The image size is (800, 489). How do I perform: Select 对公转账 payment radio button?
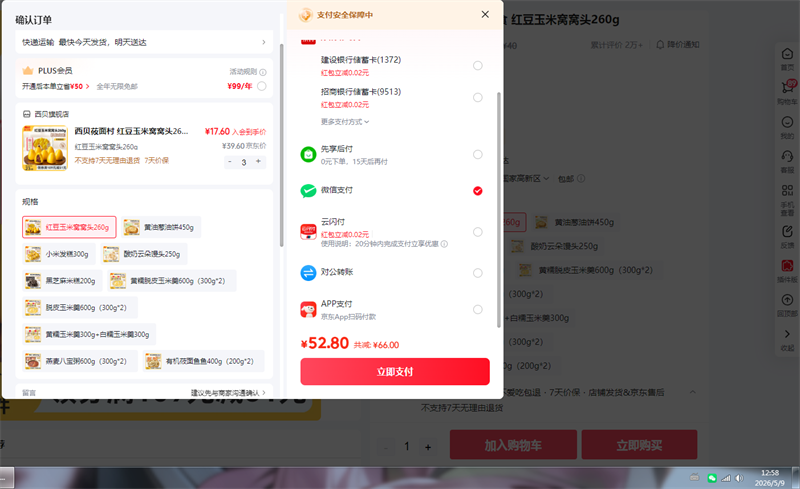(478, 273)
